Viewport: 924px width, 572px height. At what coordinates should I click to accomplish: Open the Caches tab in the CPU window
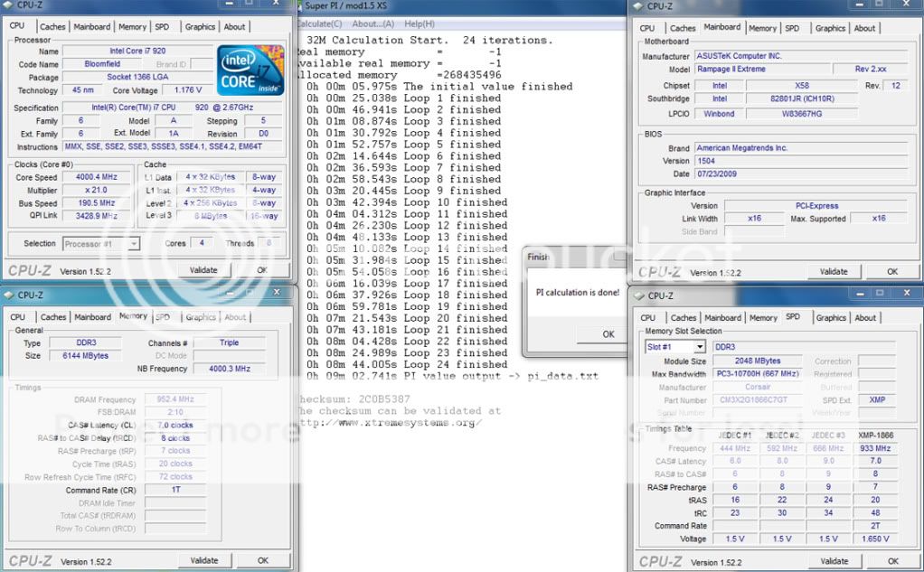click(x=52, y=26)
